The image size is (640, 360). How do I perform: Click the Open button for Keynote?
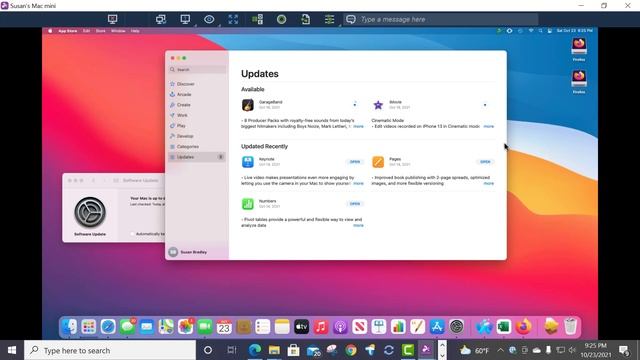(x=355, y=162)
